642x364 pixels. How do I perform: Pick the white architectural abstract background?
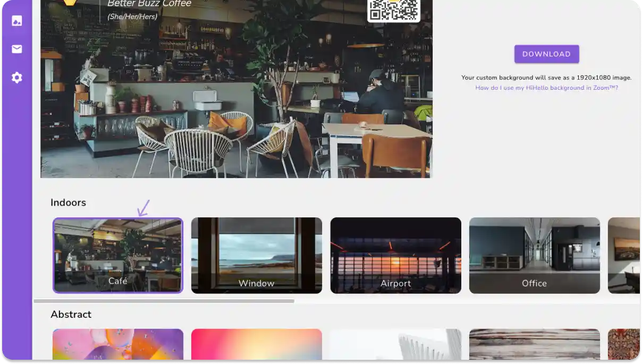tap(396, 344)
